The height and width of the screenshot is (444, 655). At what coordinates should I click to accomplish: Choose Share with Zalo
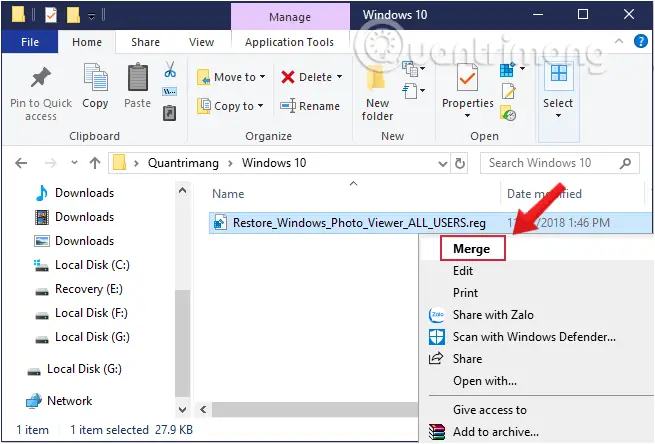click(493, 315)
